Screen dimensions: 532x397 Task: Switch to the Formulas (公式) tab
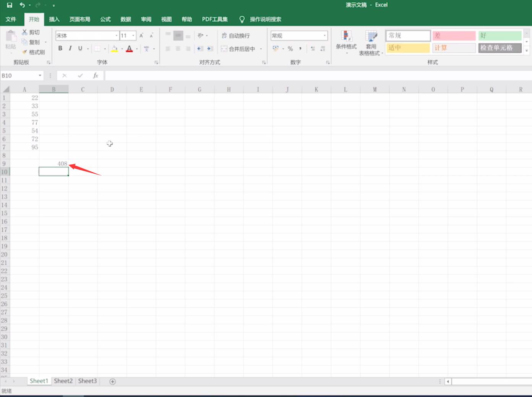point(105,19)
